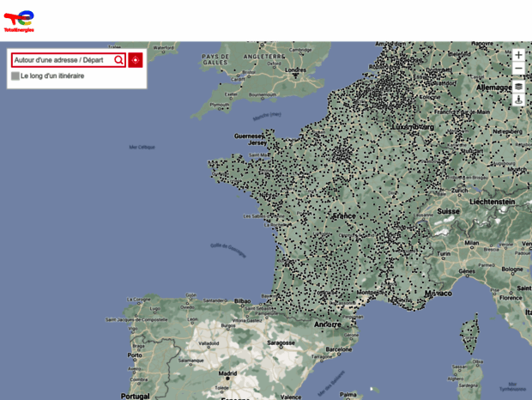Click the Liechtenstein label on the map

pyautogui.click(x=492, y=202)
